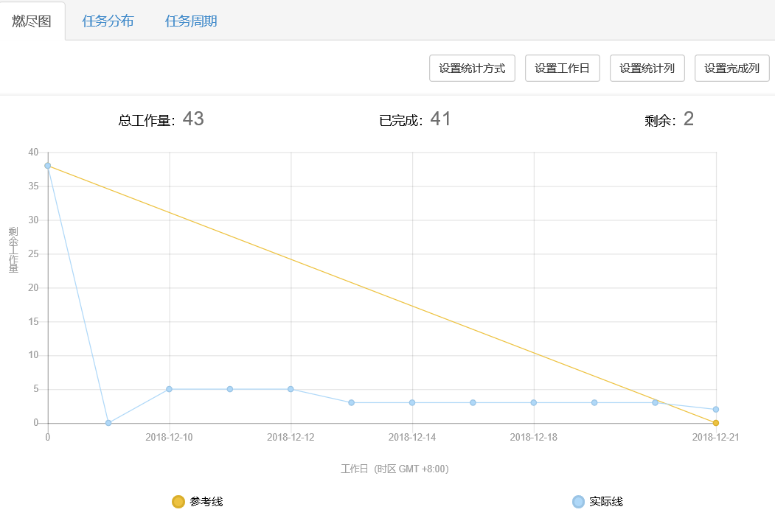This screenshot has width=775, height=532.
Task: Select the blue actual point on 2018-12-21
Action: [x=716, y=410]
